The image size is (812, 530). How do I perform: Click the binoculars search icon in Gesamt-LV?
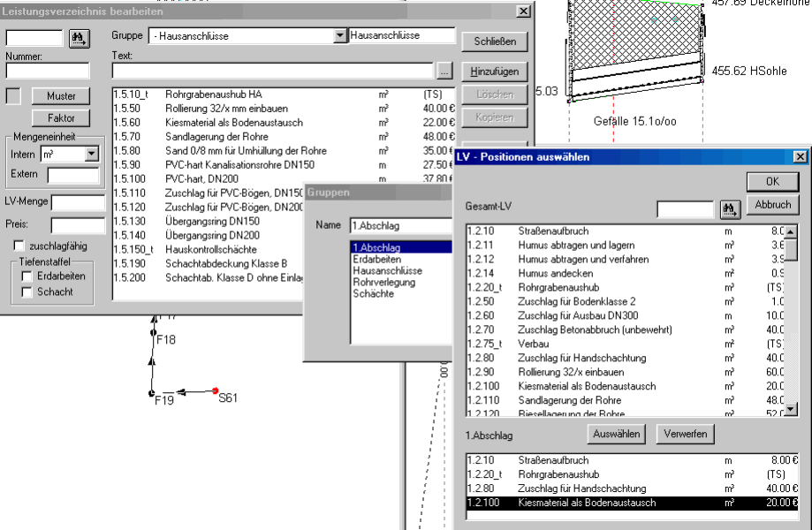point(731,209)
